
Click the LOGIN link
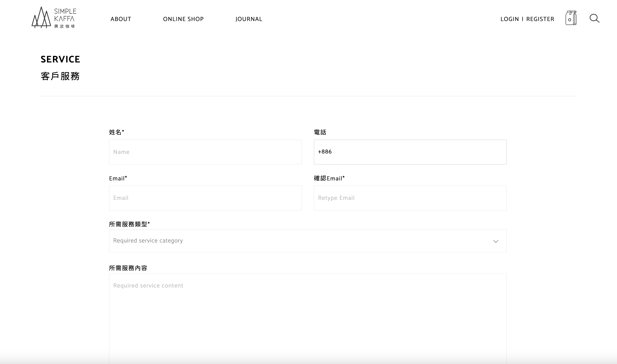click(x=510, y=19)
